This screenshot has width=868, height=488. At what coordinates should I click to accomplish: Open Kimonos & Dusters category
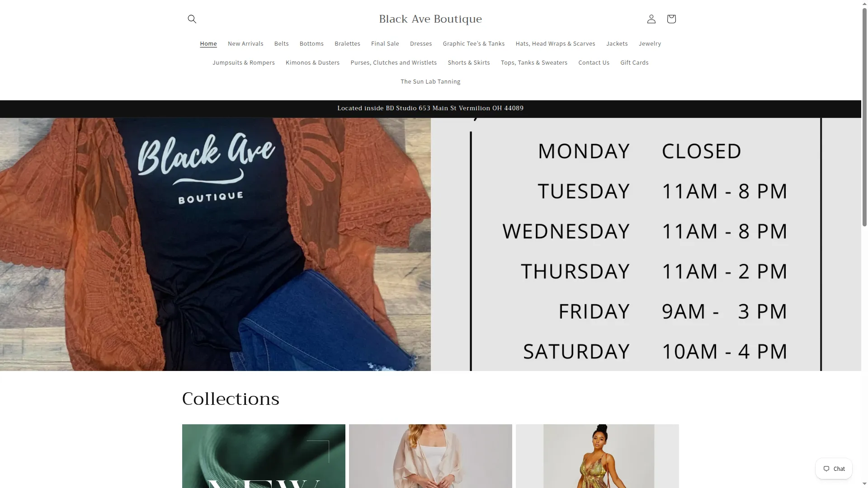pyautogui.click(x=312, y=62)
